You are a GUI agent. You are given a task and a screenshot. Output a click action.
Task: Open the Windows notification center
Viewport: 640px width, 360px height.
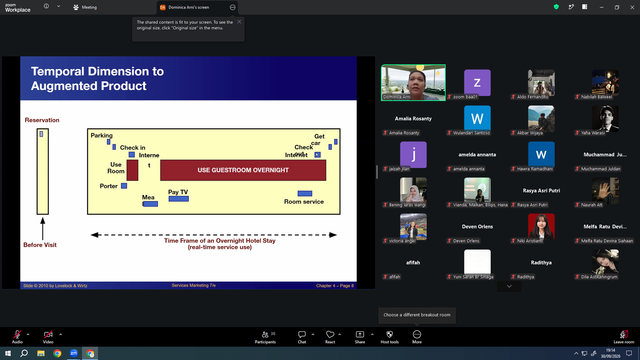tap(629, 353)
